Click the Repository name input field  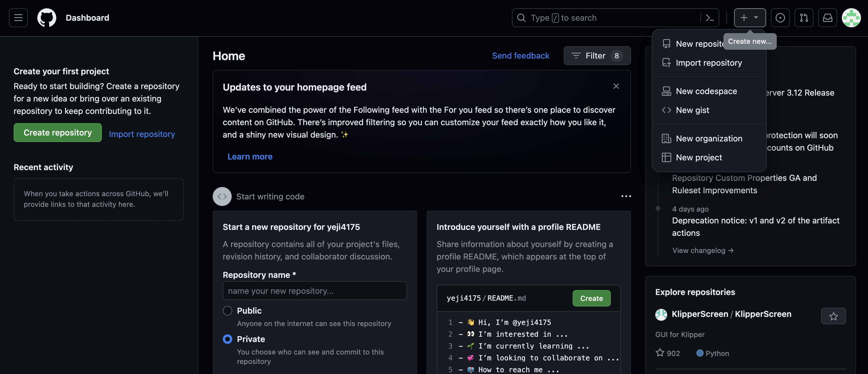point(314,291)
